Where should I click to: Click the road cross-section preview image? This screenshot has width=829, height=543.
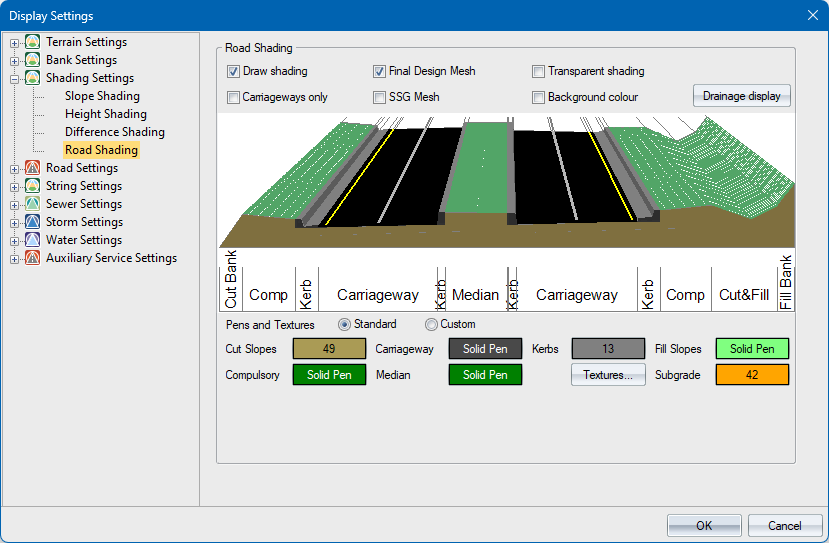pyautogui.click(x=506, y=180)
